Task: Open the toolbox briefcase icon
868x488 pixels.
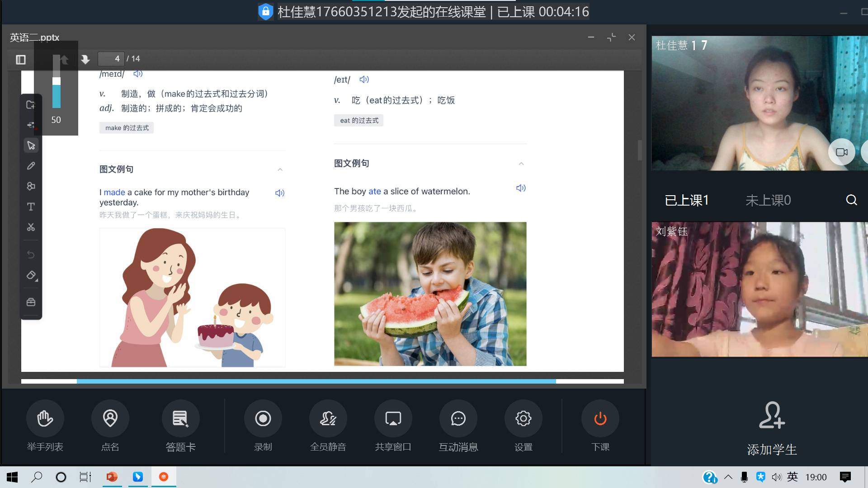Action: coord(31,302)
